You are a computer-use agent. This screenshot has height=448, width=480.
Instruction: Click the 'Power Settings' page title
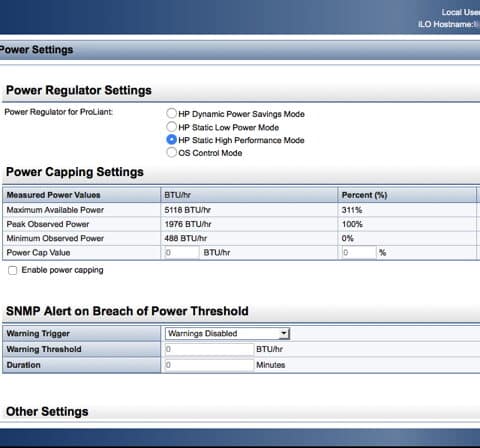(36, 50)
